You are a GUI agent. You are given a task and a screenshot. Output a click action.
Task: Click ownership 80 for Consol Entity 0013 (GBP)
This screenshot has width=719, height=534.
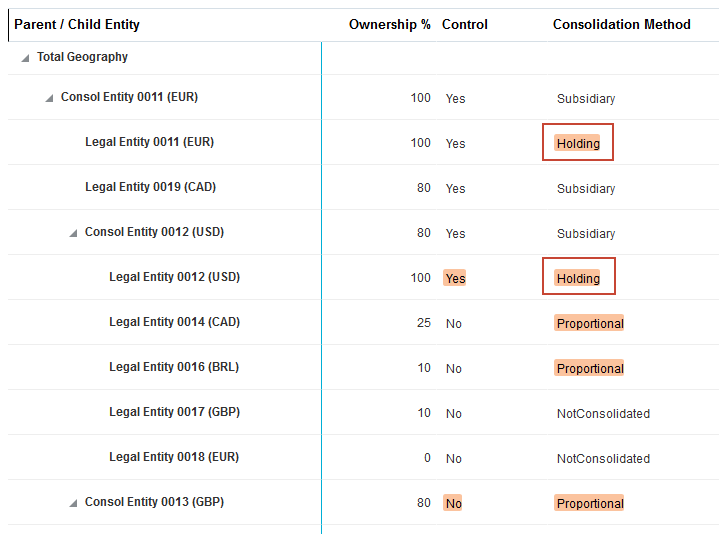tap(424, 502)
